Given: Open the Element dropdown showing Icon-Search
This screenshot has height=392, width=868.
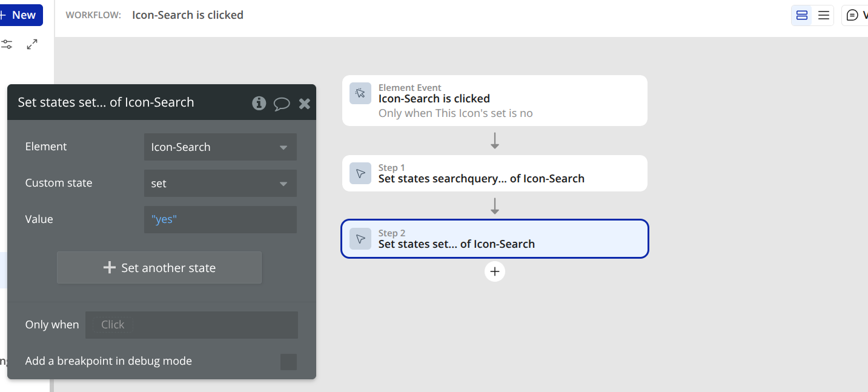Looking at the screenshot, I should click(220, 147).
